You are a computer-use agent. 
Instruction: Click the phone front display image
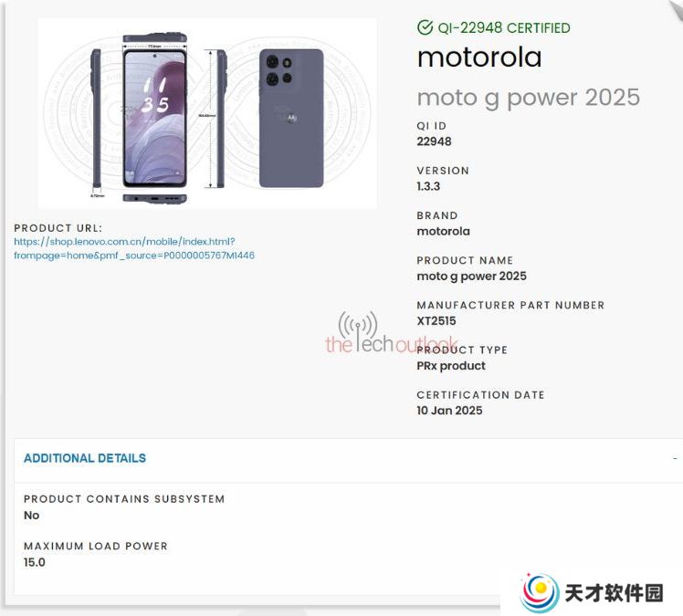[155, 118]
